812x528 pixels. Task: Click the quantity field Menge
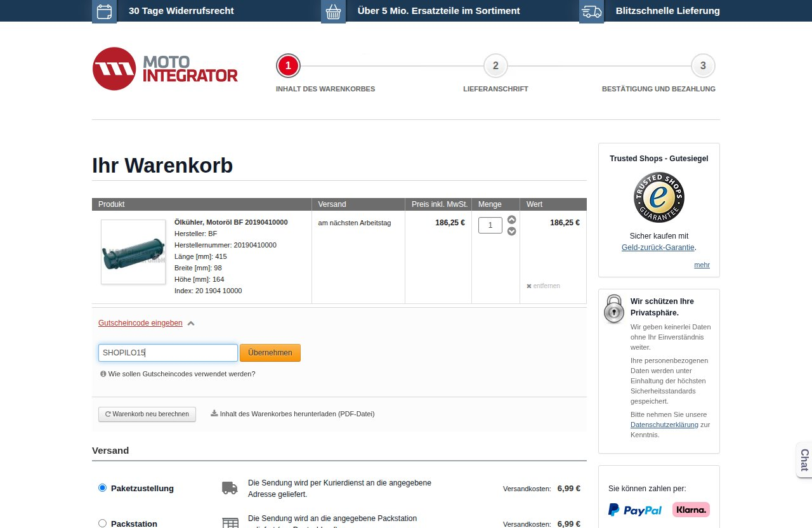click(x=490, y=225)
